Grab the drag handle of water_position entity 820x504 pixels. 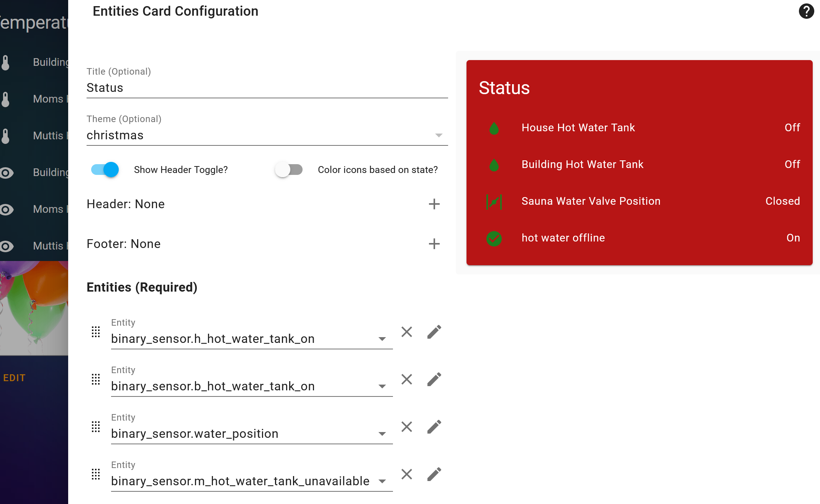tap(96, 427)
